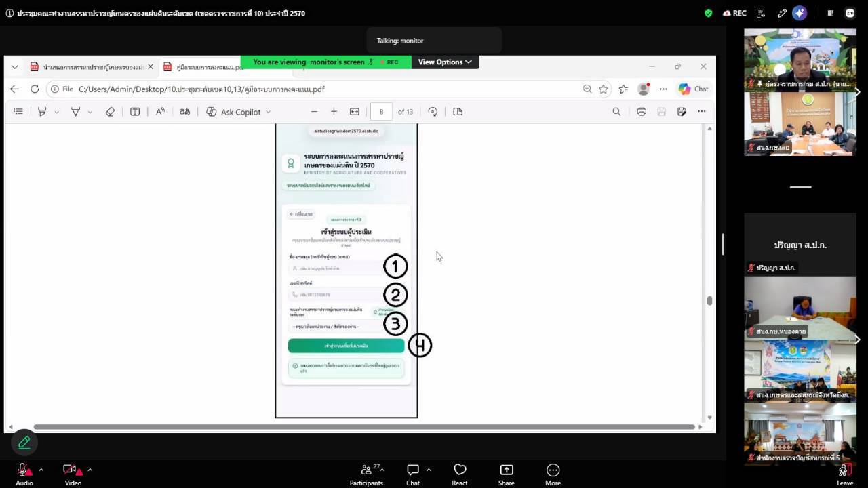Click the meeting info icon in title bar
The width and height of the screenshot is (868, 488).
coord(9,13)
